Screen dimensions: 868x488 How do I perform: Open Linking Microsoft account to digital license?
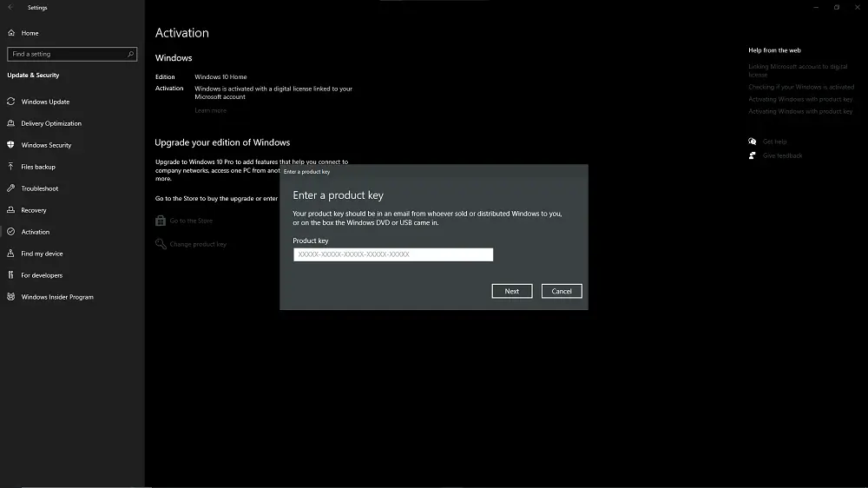click(798, 70)
